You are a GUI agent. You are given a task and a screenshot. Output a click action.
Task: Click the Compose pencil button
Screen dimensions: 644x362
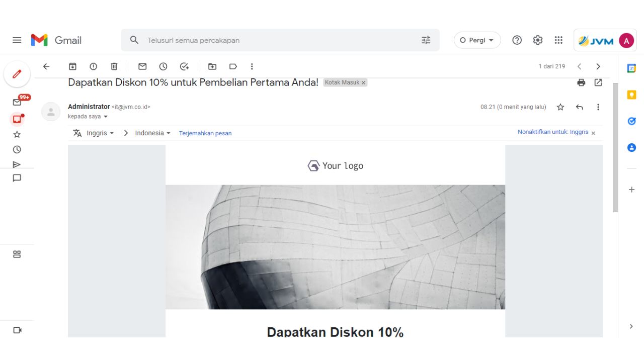pyautogui.click(x=17, y=74)
